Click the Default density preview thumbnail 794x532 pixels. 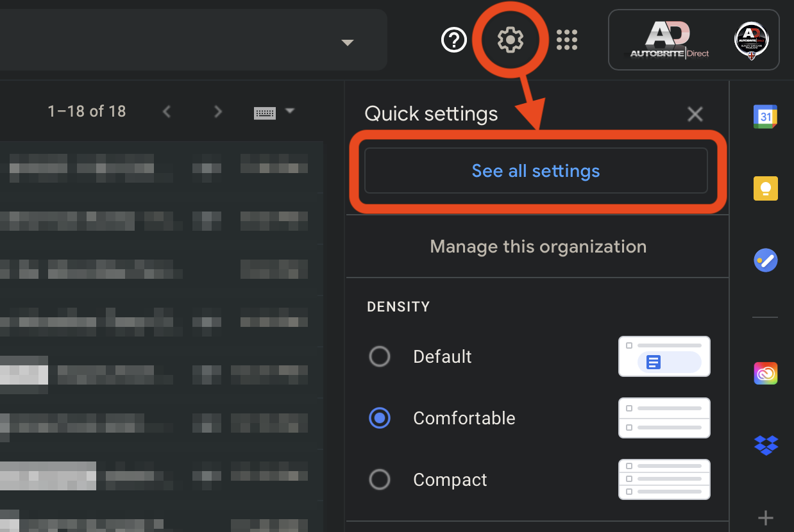(x=664, y=356)
